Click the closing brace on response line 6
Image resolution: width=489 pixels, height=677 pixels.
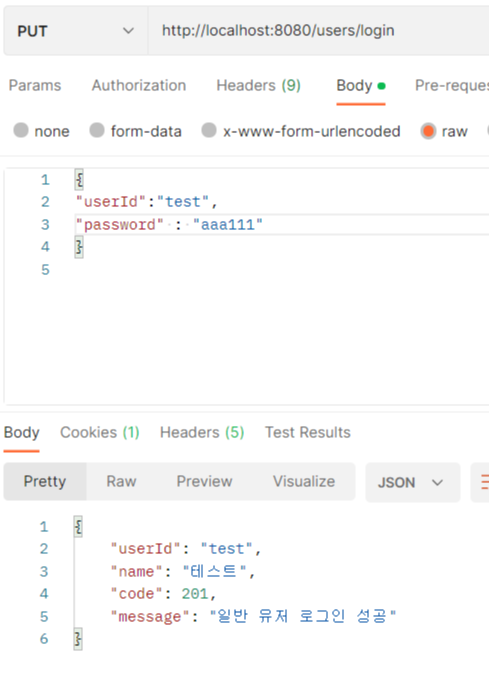[x=78, y=639]
